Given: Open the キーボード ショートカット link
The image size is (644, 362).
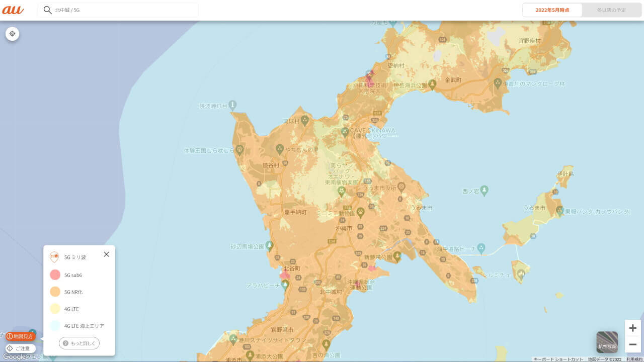Looking at the screenshot, I should (x=558, y=359).
